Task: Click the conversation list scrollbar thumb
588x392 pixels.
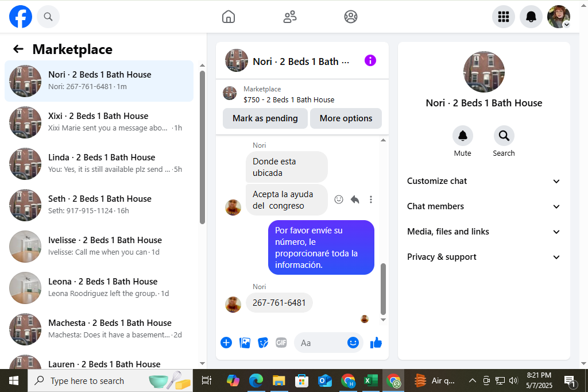Action: [203, 147]
